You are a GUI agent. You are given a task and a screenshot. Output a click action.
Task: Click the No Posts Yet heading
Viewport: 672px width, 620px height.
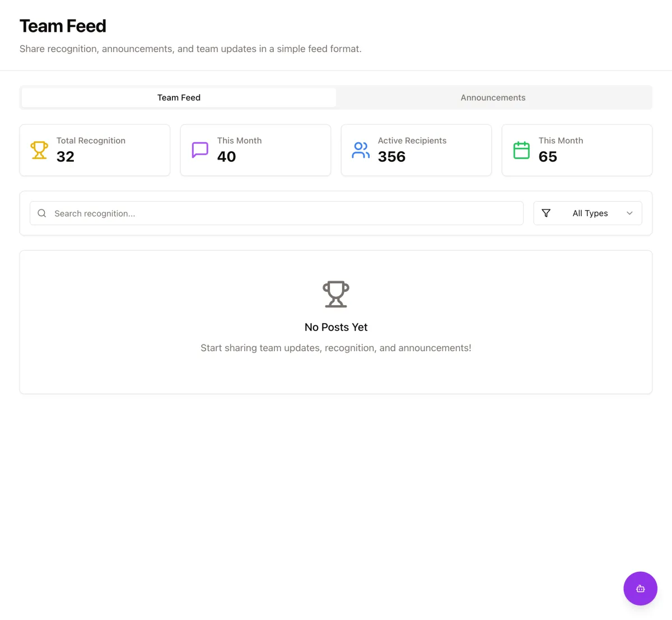point(336,327)
